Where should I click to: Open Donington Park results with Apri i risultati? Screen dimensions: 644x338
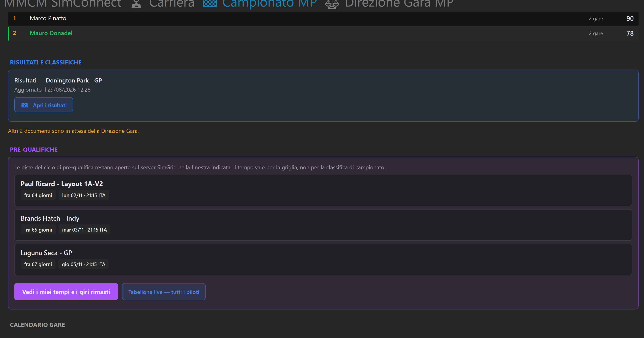point(43,105)
